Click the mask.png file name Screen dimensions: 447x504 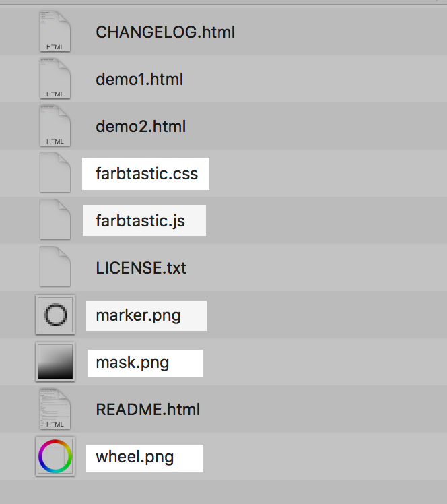133,363
